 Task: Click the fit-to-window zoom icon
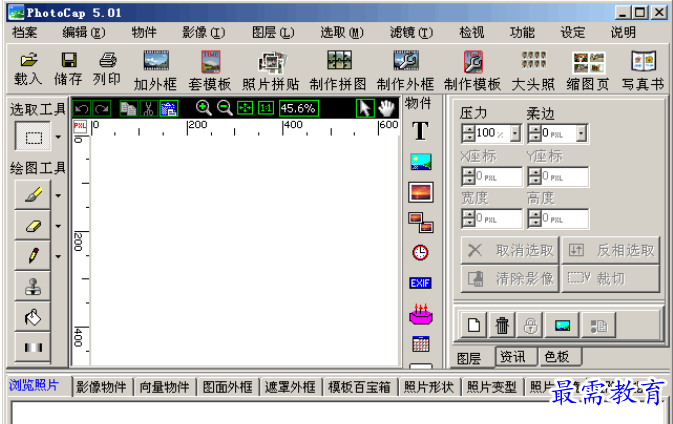[x=245, y=108]
